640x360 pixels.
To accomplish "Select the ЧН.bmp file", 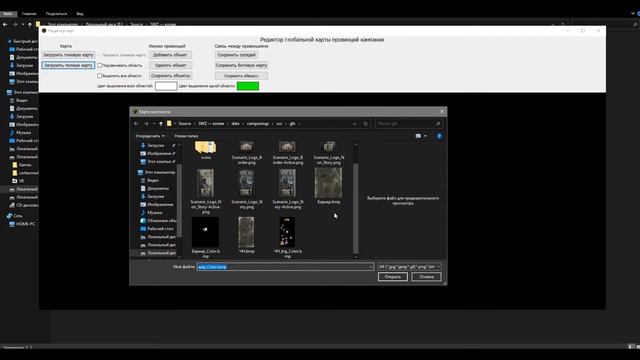I will point(247,235).
